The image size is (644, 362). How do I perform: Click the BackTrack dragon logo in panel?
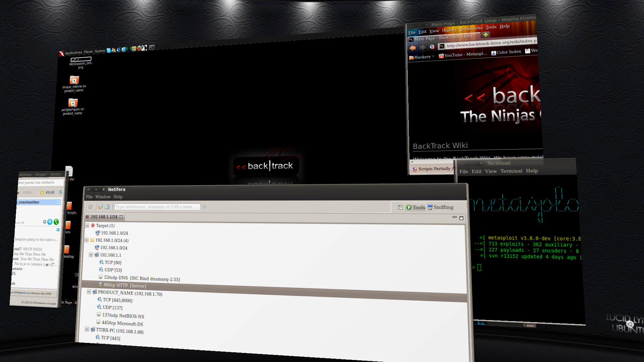point(62,54)
